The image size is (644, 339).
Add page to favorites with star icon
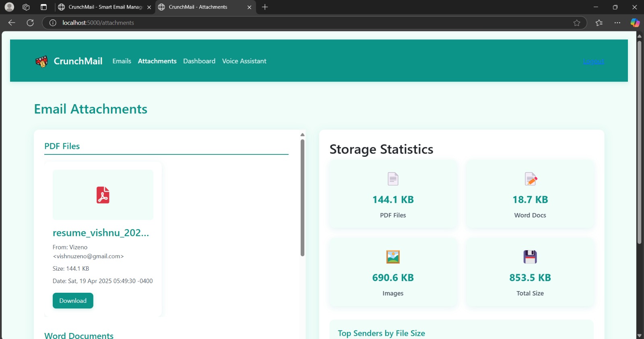point(577,23)
